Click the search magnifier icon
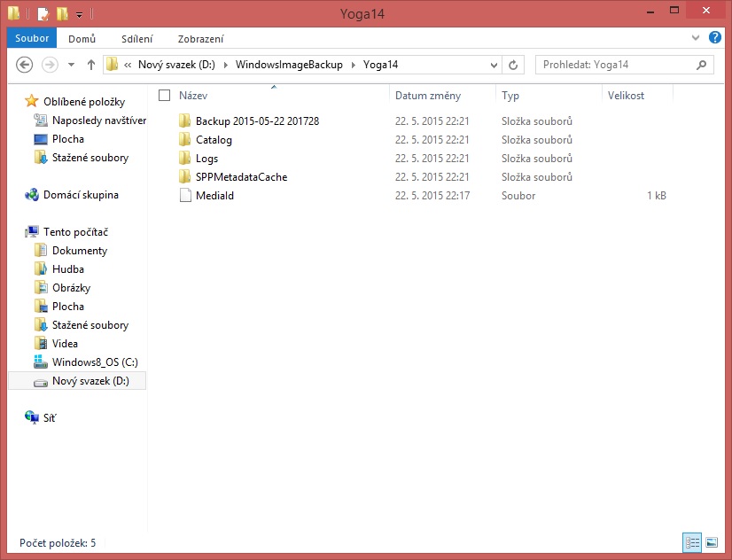Image resolution: width=732 pixels, height=560 pixels. 701,65
